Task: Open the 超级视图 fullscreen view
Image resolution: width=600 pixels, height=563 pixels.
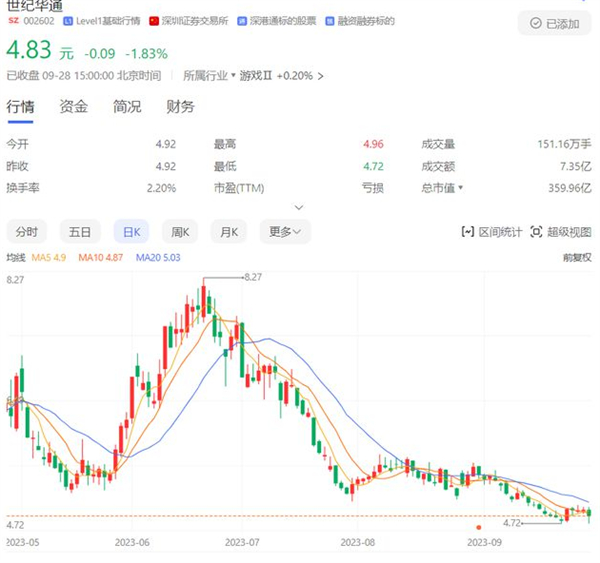Action: [561, 232]
